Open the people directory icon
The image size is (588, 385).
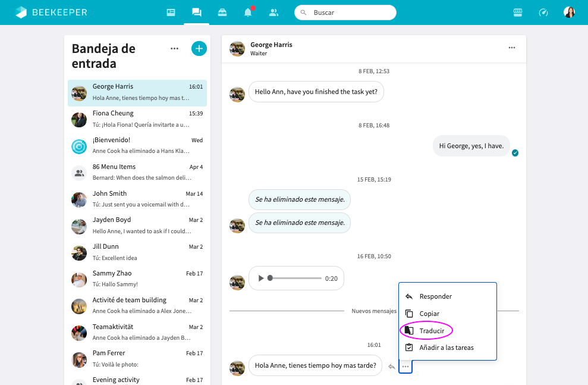tap(273, 12)
